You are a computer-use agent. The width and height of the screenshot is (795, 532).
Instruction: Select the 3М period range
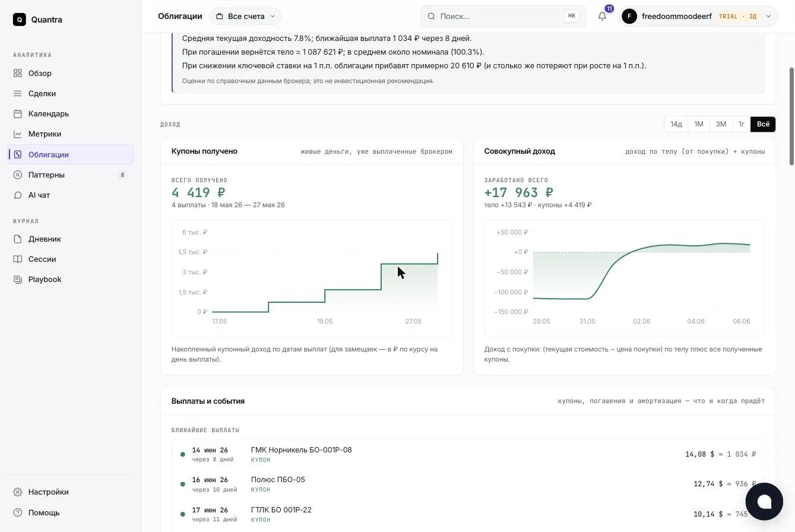[x=721, y=124]
